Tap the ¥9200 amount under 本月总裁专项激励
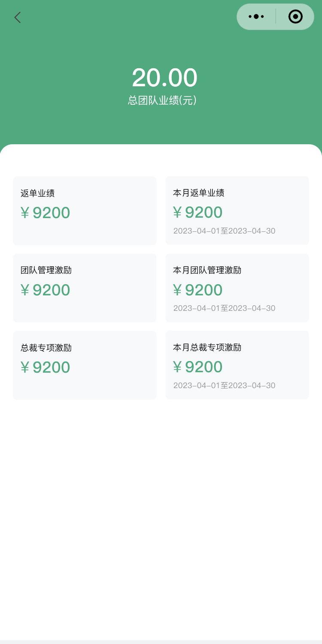The width and height of the screenshot is (322, 644). click(x=198, y=367)
